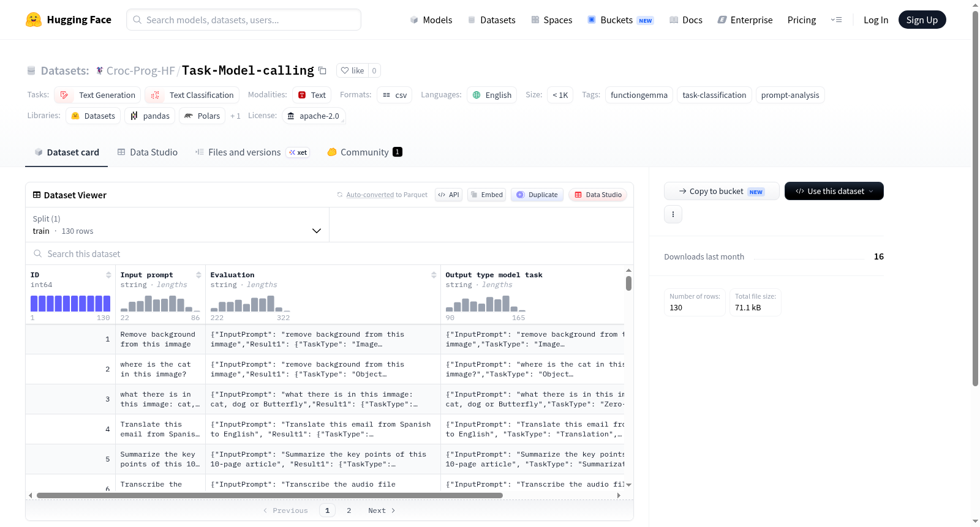
Task: Click the Hugging Face logo icon
Action: pos(34,20)
